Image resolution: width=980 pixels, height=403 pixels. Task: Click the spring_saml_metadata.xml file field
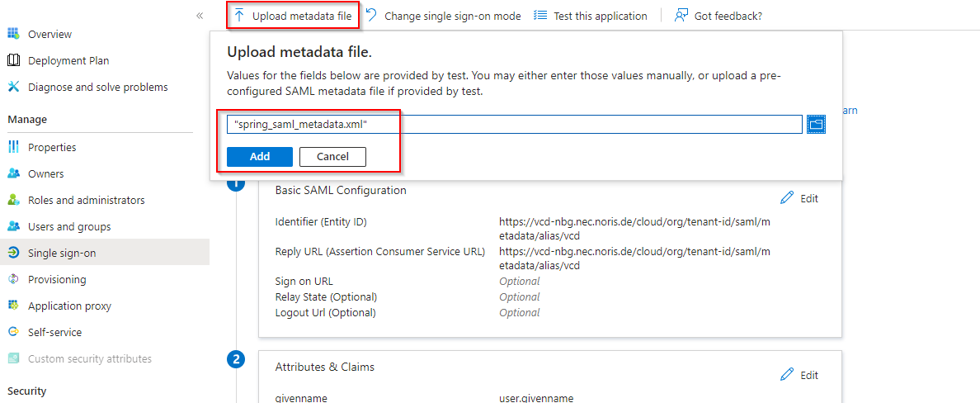pos(515,125)
